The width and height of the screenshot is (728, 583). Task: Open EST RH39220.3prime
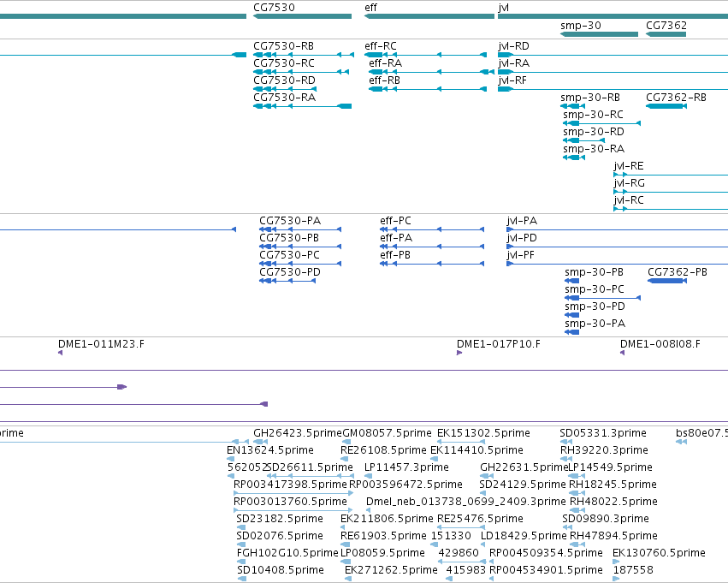pos(567,459)
